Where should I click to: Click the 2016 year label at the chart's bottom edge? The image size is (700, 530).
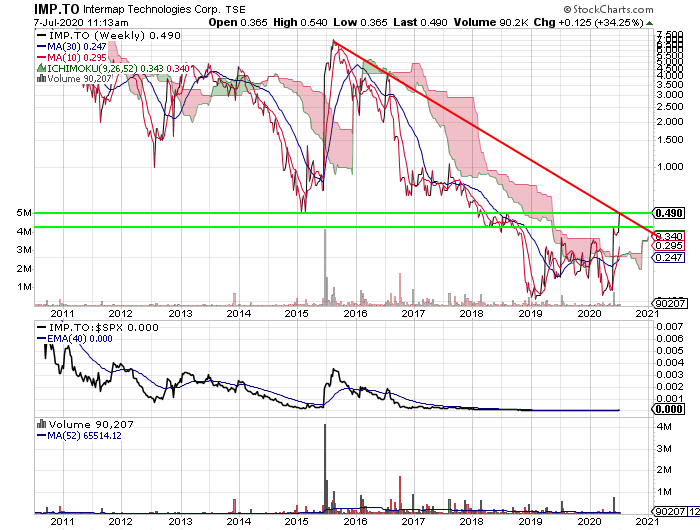pos(355,521)
